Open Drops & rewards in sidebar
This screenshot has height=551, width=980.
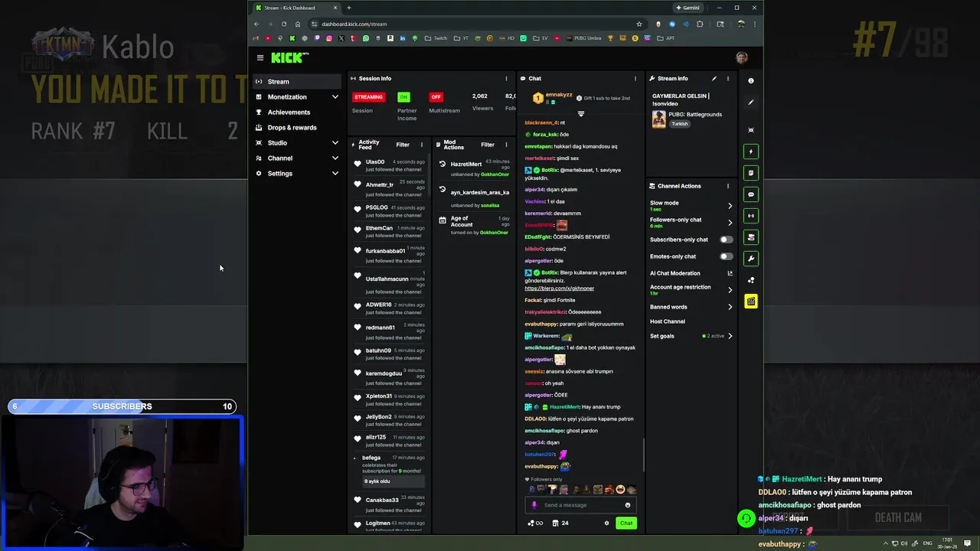point(297,128)
